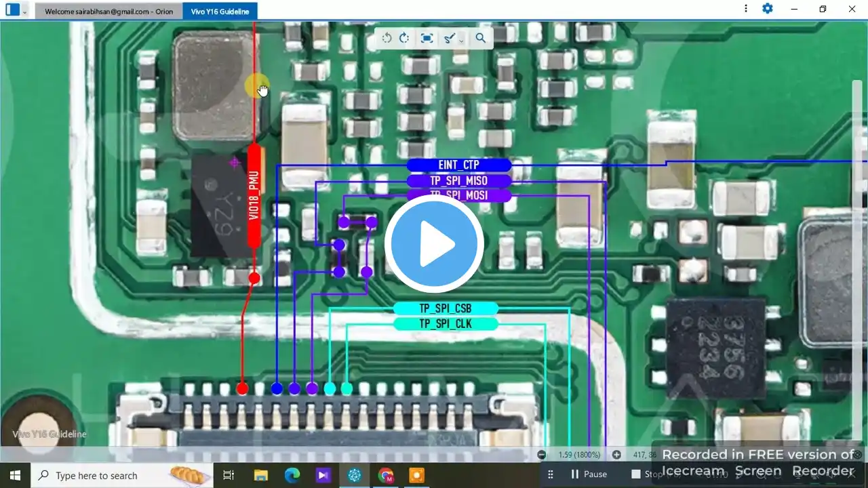The width and height of the screenshot is (868, 488).
Task: Open the Windows Start menu
Action: [x=16, y=475]
